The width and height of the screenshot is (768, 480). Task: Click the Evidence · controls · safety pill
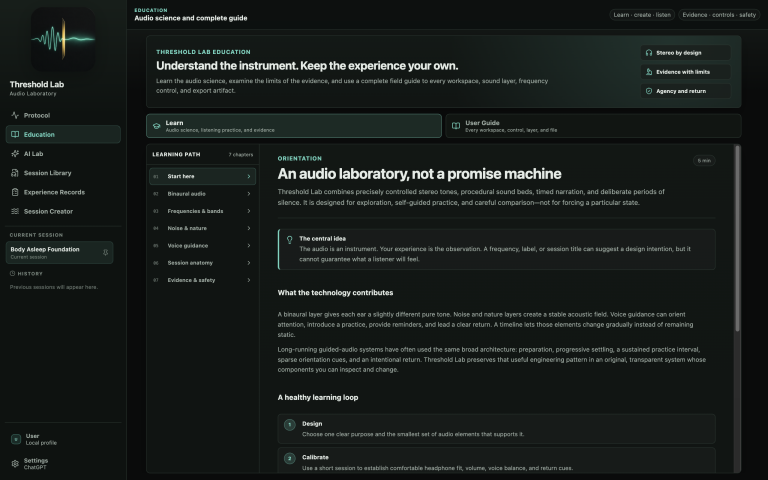[719, 15]
